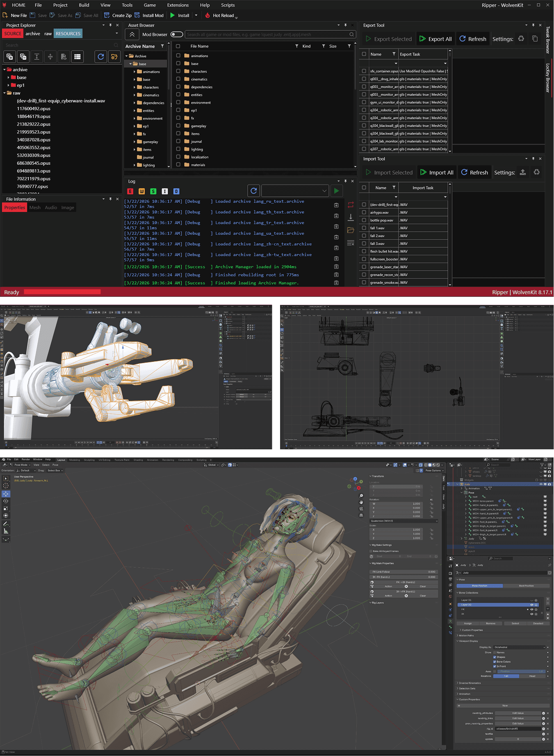Check the animations folder checkbox in Asset Browser
Viewport: 554px width, 756px height.
(178, 55)
